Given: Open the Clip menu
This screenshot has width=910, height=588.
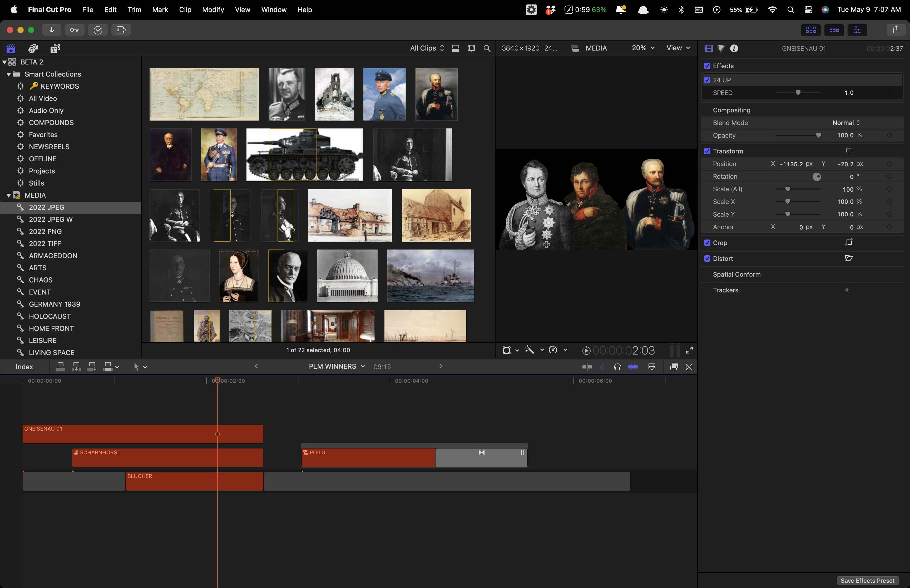Looking at the screenshot, I should 185,9.
